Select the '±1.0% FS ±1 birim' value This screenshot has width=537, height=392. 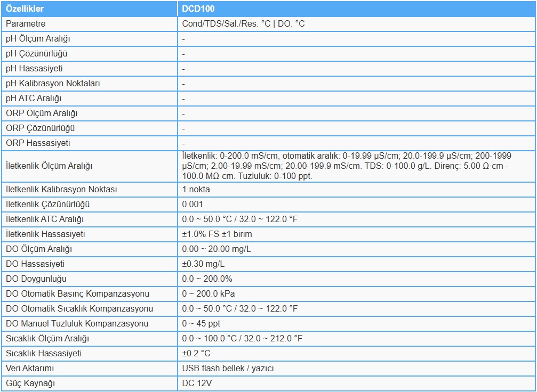click(x=217, y=234)
